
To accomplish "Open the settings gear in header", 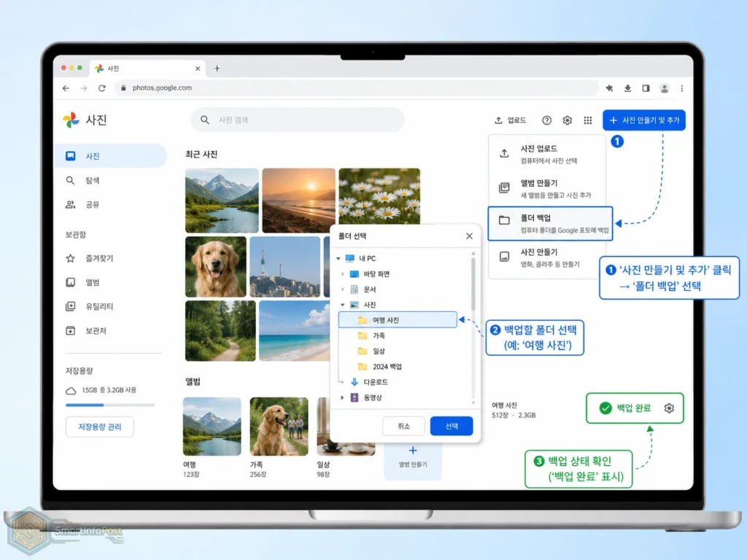I will (567, 120).
